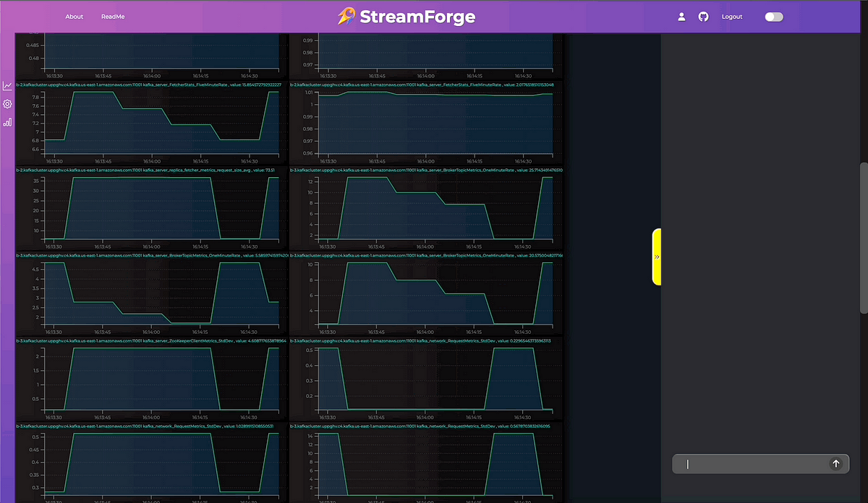Select the replica_fetcher request_size_avg chart
Screen dimensions: 868x503
pos(161,208)
